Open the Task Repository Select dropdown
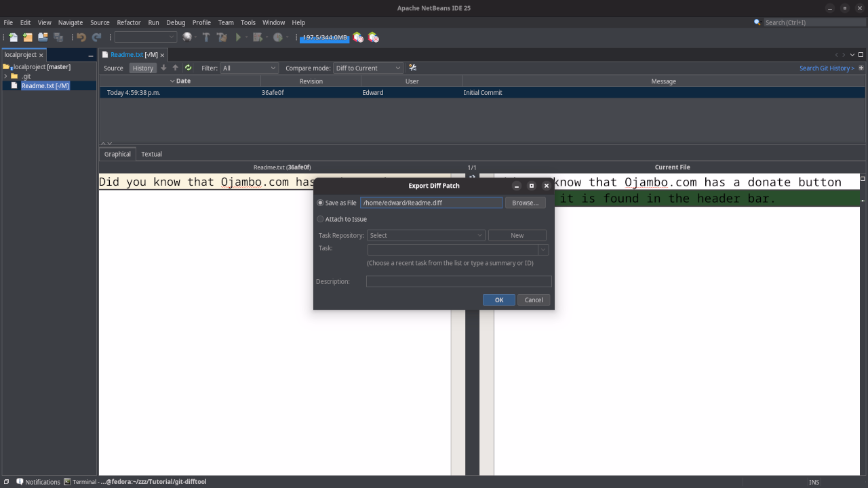 click(426, 235)
